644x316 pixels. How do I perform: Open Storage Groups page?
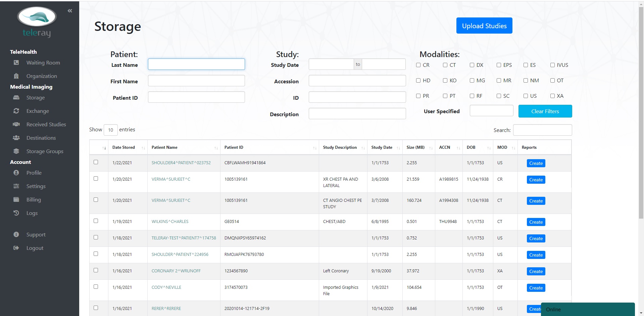tap(45, 151)
